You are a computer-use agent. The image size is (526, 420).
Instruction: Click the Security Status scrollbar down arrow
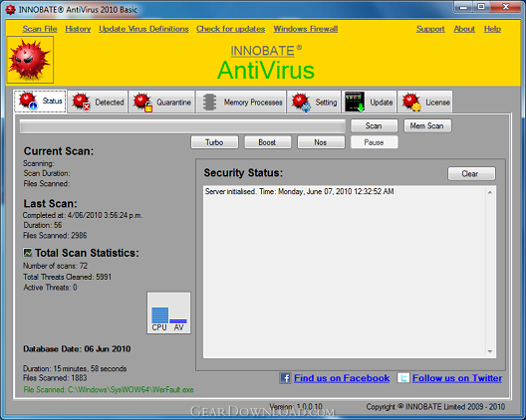(x=490, y=351)
